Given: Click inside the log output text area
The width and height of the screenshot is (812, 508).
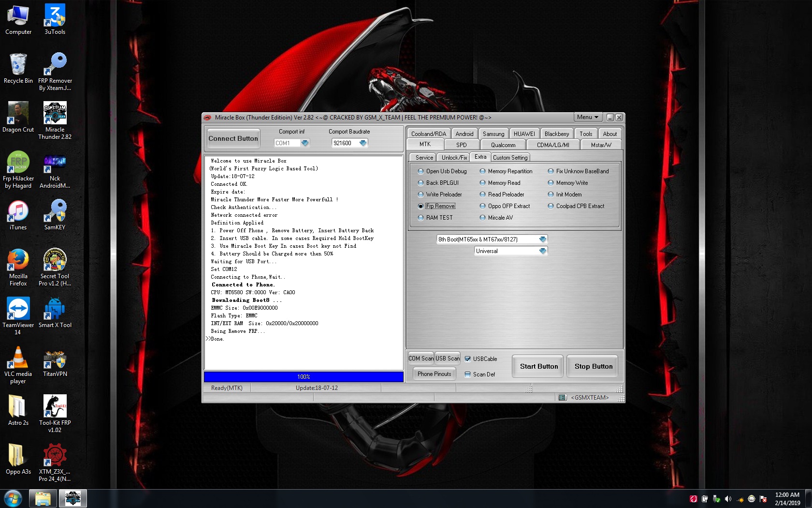Looking at the screenshot, I should tap(304, 263).
